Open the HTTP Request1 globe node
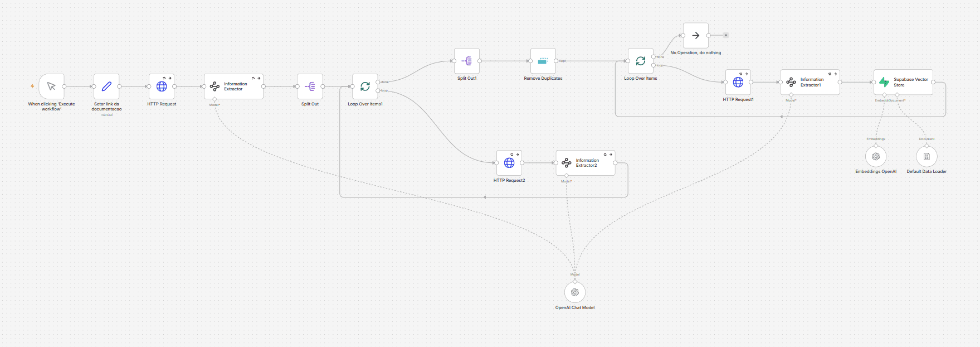980x347 pixels. [738, 82]
